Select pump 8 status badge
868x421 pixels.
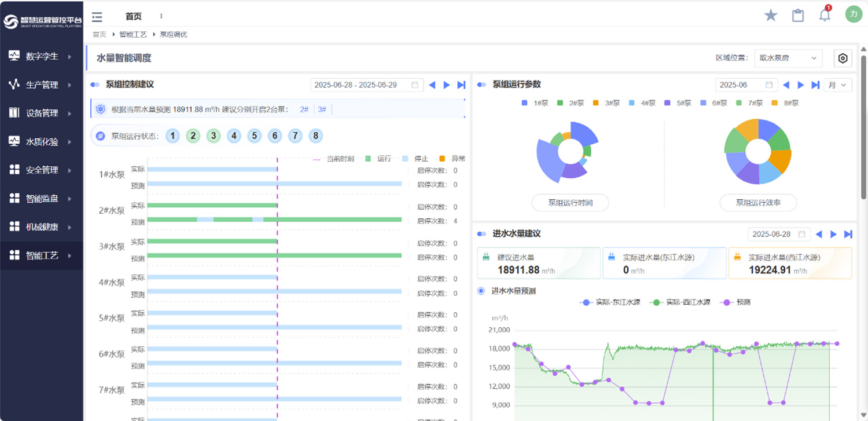point(315,136)
